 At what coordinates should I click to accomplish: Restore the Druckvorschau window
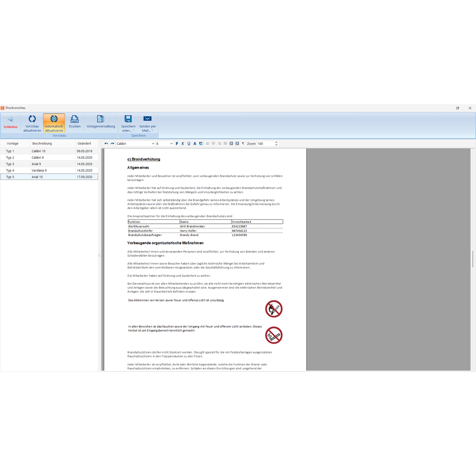click(x=458, y=108)
